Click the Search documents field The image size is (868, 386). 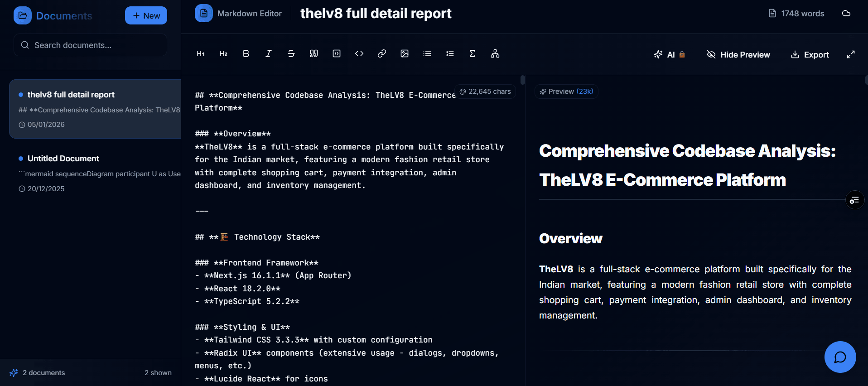(91, 45)
